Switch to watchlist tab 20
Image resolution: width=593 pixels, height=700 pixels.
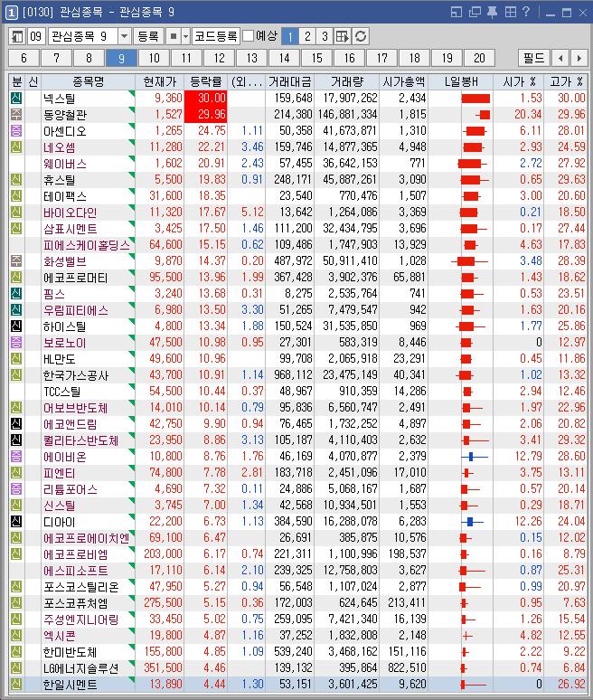point(479,58)
